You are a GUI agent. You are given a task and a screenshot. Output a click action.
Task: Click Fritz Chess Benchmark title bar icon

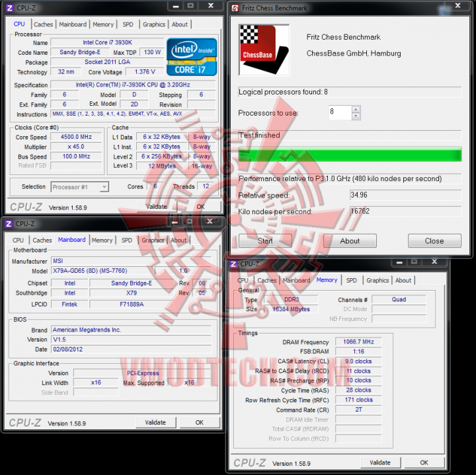click(x=235, y=8)
